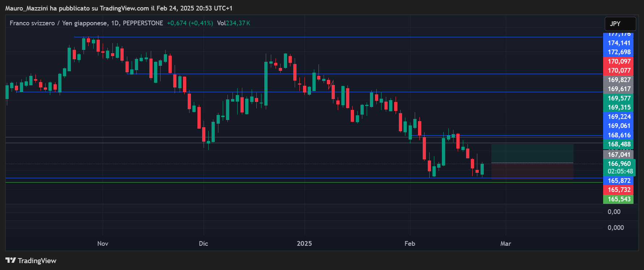Select the green profit zone of position box
Screen dimensions: 644x270
pyautogui.click(x=532, y=154)
